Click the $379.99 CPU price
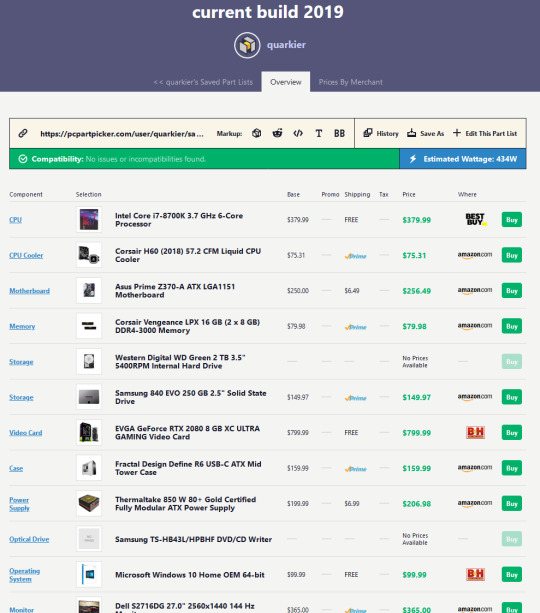 pos(416,220)
